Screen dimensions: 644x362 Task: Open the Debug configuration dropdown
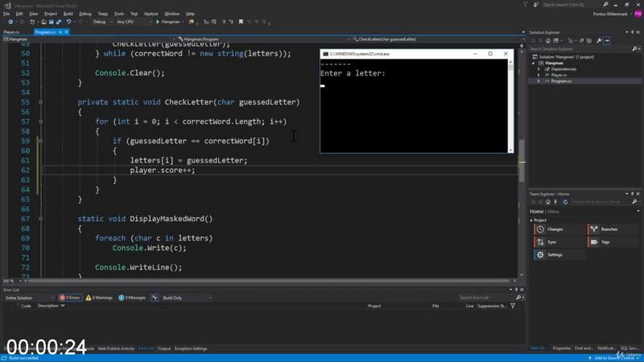click(x=103, y=22)
